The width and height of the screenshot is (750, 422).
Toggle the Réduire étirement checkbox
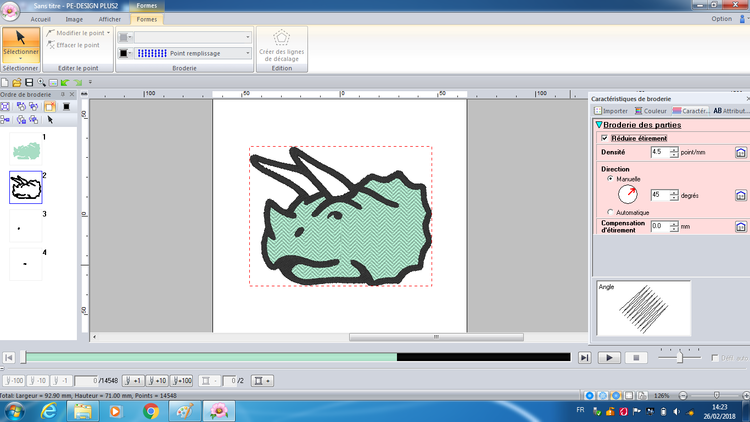tap(604, 138)
